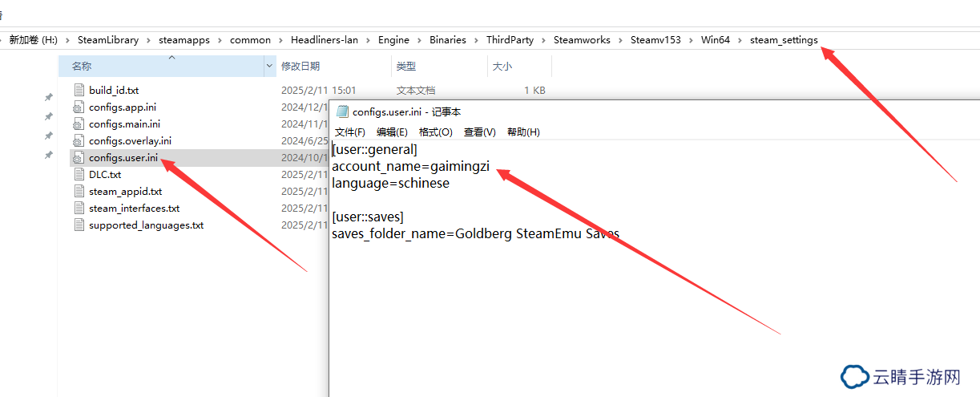The height and width of the screenshot is (397, 980).
Task: Select the steam_appid.txt file name
Action: (x=126, y=192)
